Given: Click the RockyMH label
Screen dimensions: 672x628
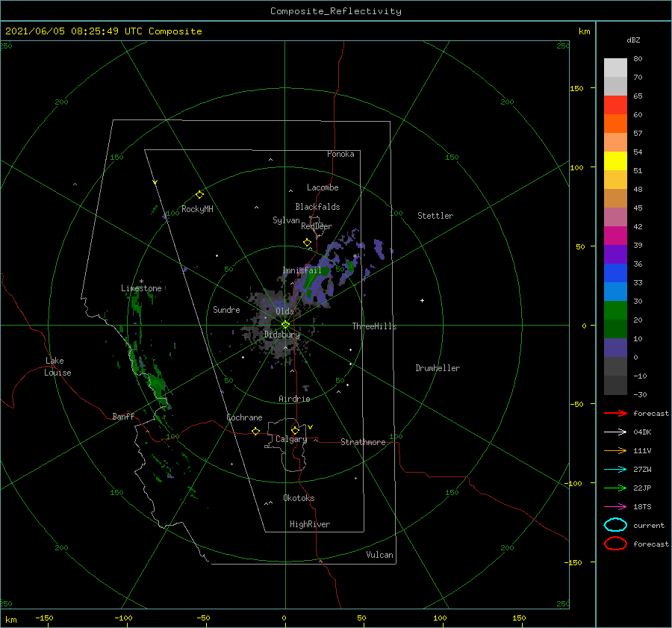Looking at the screenshot, I should [197, 209].
